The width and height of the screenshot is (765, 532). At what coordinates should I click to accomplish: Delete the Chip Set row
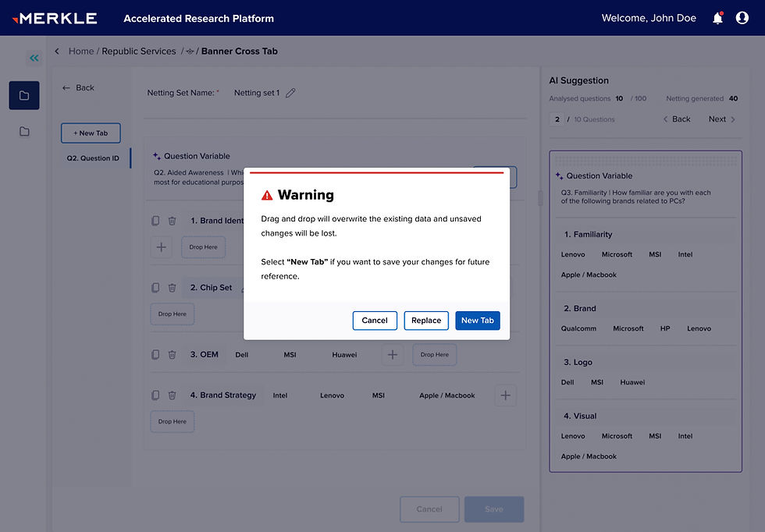tap(173, 288)
